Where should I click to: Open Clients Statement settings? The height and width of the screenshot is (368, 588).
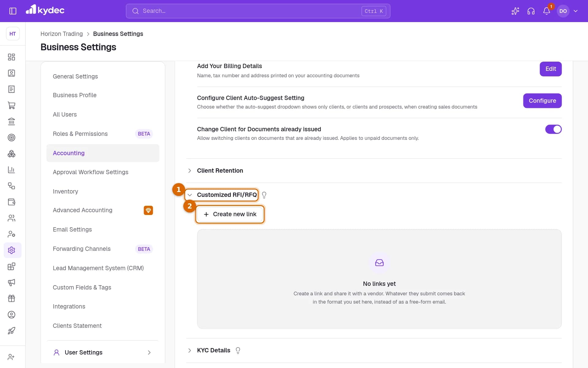pyautogui.click(x=103, y=326)
